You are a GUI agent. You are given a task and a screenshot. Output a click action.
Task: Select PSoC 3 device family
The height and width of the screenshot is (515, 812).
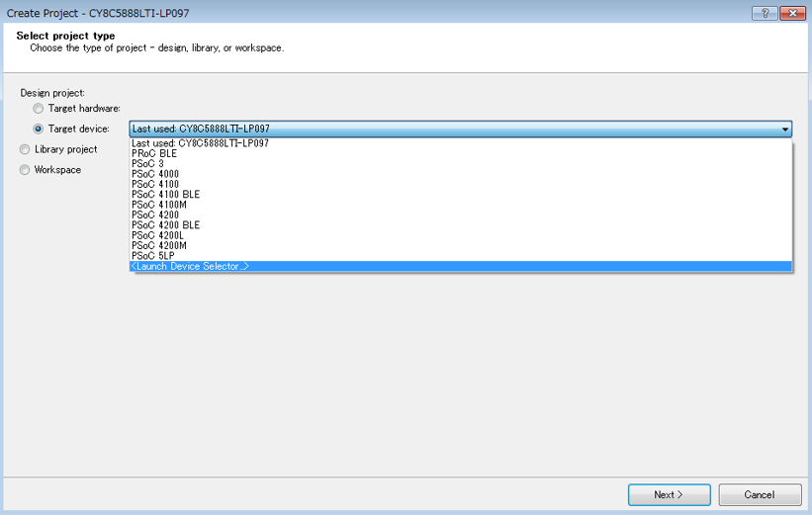pyautogui.click(x=460, y=163)
